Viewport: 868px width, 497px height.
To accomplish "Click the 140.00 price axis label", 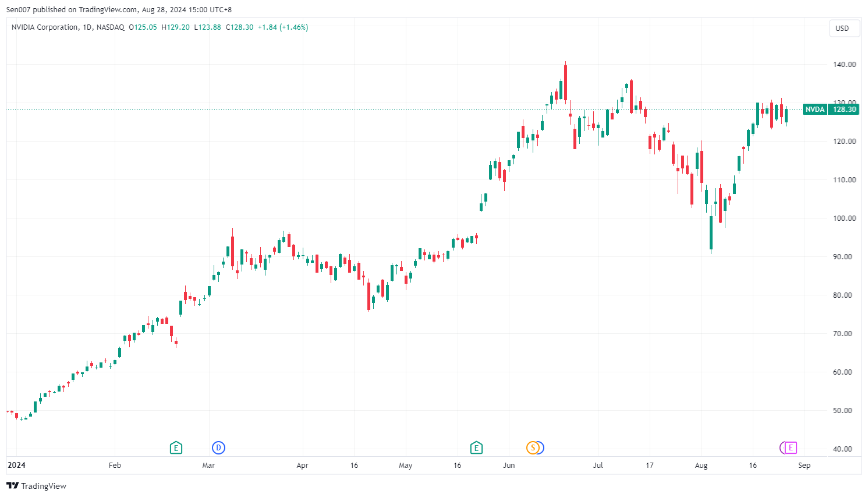I will point(844,64).
